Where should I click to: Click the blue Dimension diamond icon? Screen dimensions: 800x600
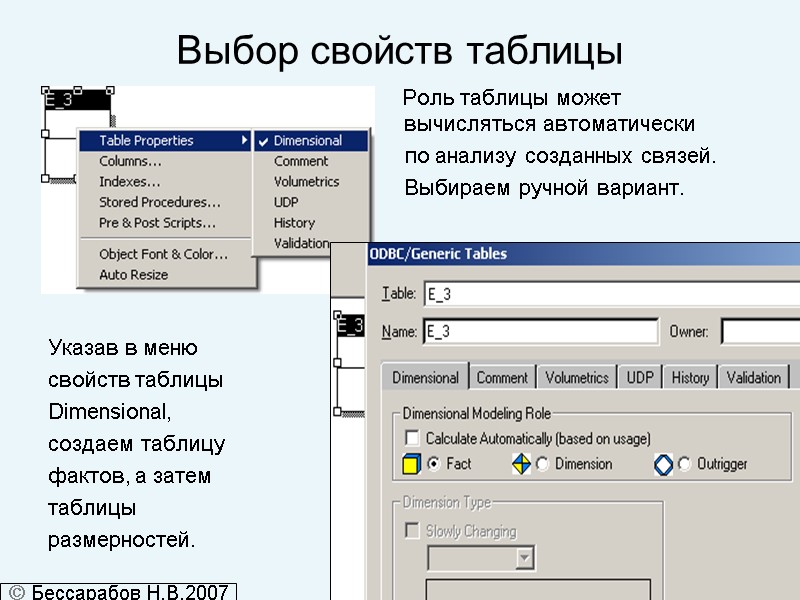click(521, 464)
